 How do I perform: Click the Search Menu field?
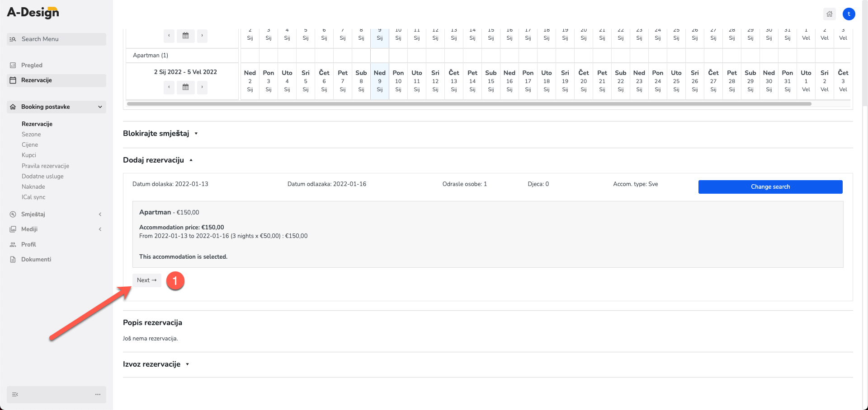[57, 39]
